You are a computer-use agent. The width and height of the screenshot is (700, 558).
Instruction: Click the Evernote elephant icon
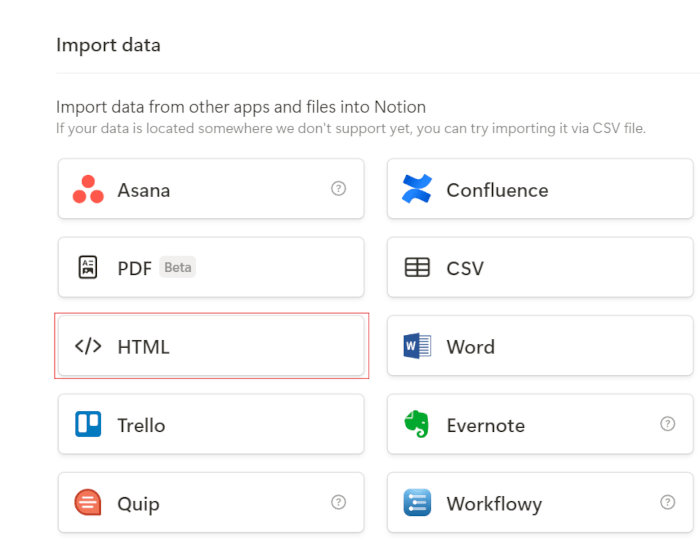click(417, 424)
